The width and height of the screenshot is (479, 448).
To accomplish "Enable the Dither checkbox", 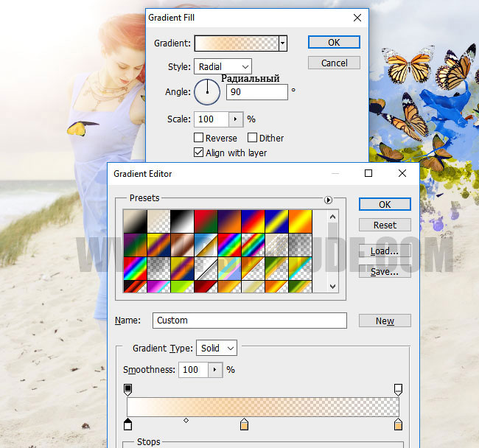I will click(x=252, y=138).
